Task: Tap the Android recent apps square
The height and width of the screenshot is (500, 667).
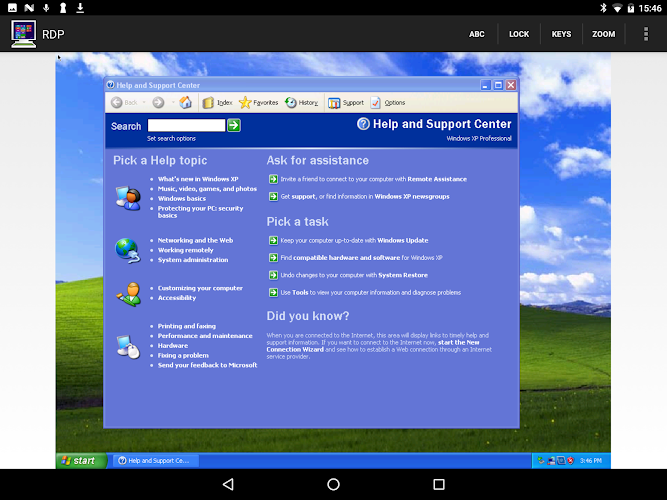Action: (439, 484)
